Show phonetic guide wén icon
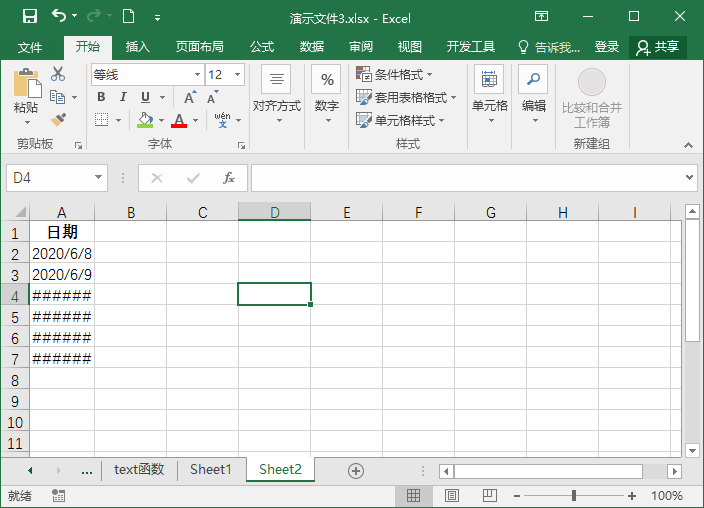This screenshot has height=508, width=704. pos(223,120)
